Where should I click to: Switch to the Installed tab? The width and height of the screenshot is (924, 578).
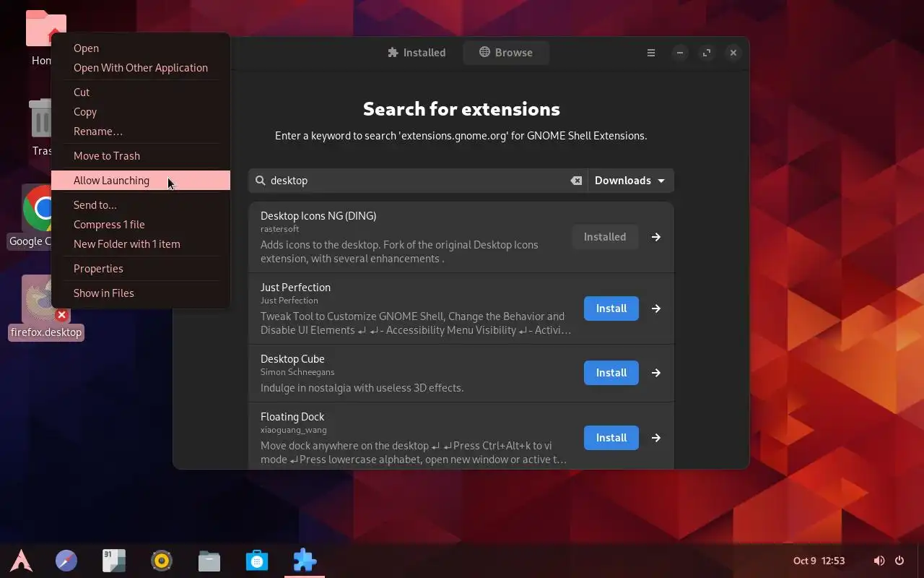pos(417,53)
